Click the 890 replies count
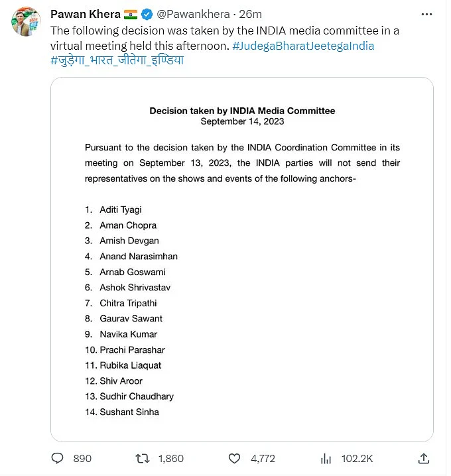Screen dimensions: 451x476 pos(82,458)
